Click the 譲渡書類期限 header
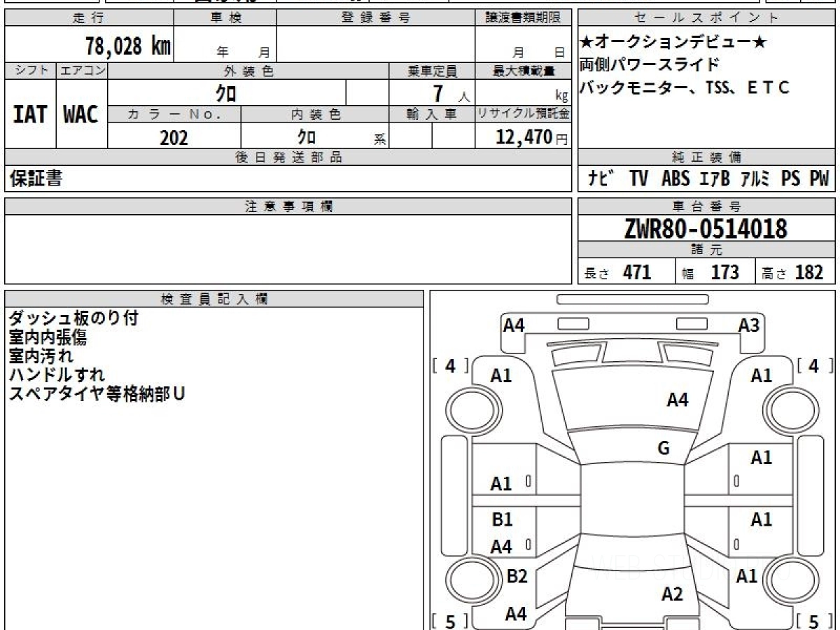Viewport: 840px width, 630px height. pyautogui.click(x=523, y=18)
